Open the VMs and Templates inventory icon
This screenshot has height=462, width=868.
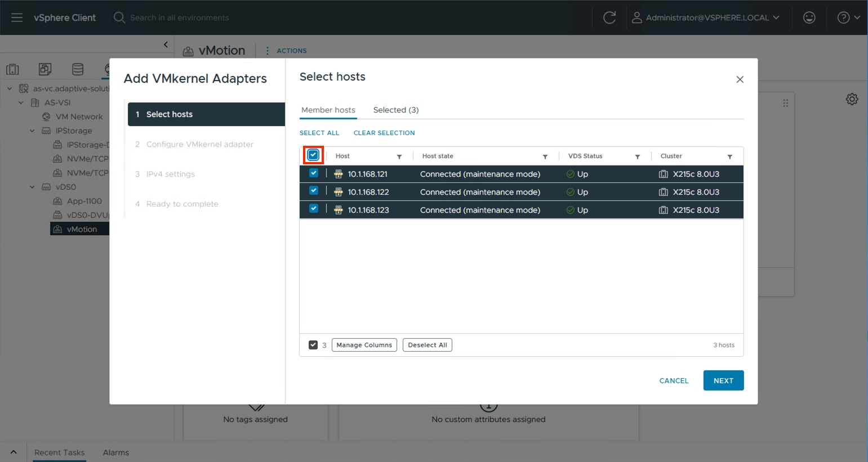coord(45,69)
